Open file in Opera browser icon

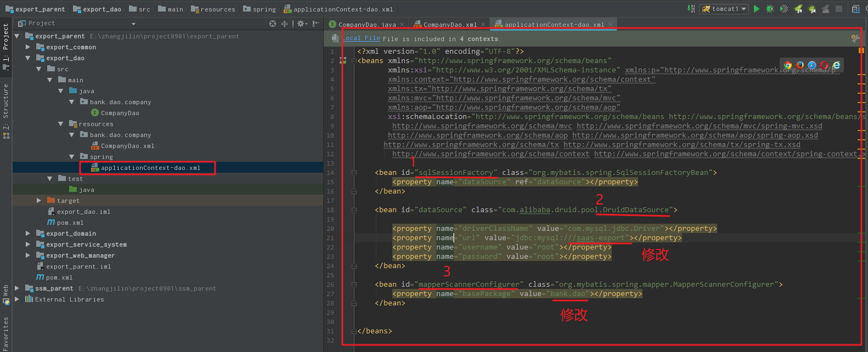coord(824,65)
